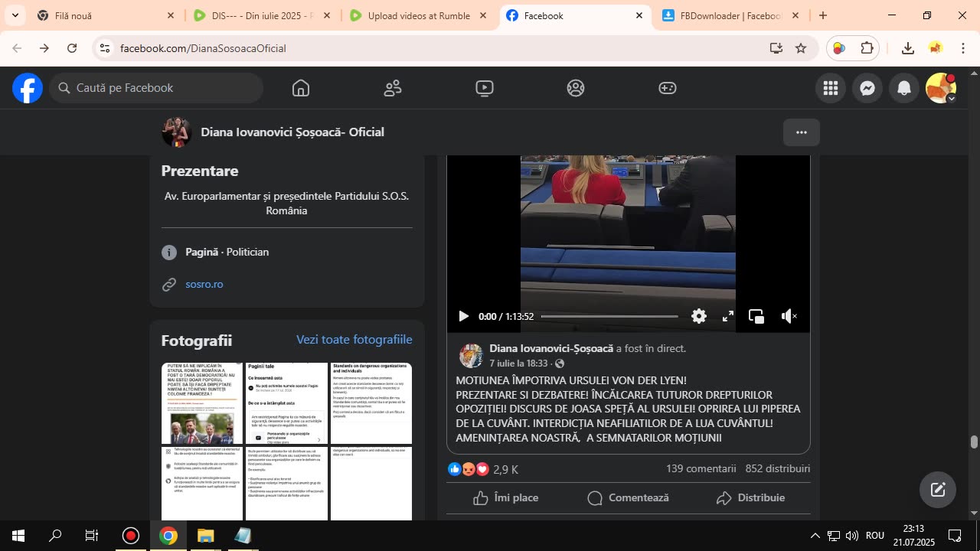Show hidden system tray icons
The height and width of the screenshot is (551, 980).
(815, 536)
